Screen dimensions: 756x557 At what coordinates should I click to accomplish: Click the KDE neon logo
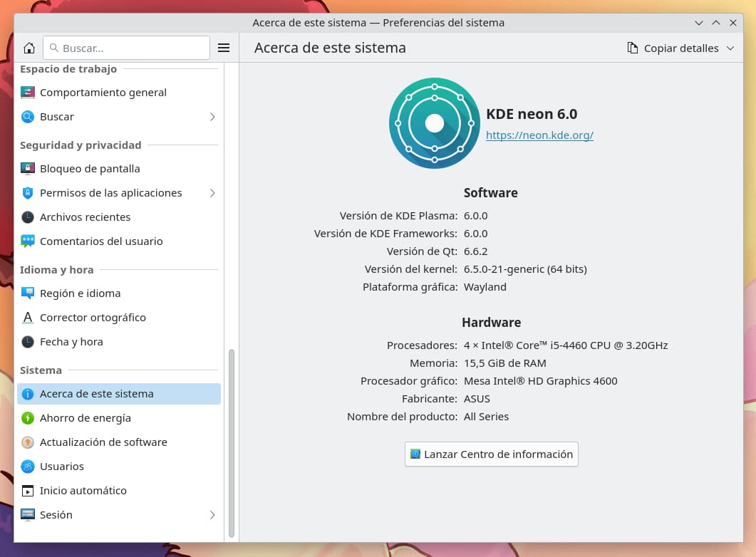coord(435,123)
